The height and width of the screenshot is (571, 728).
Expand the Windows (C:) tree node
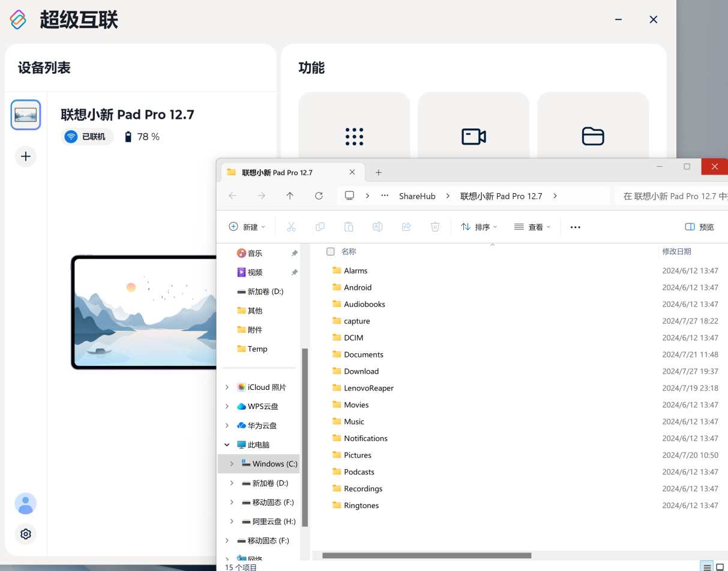[232, 464]
